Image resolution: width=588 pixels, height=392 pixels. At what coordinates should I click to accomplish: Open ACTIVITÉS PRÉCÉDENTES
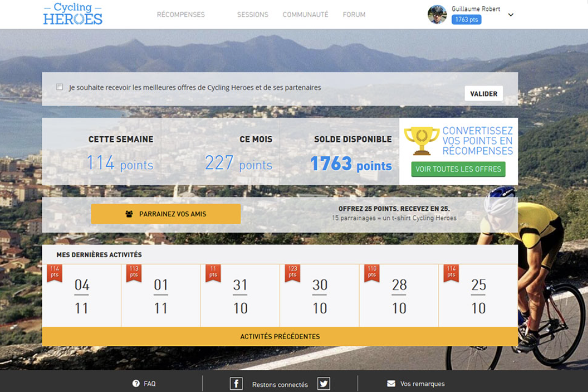click(280, 336)
